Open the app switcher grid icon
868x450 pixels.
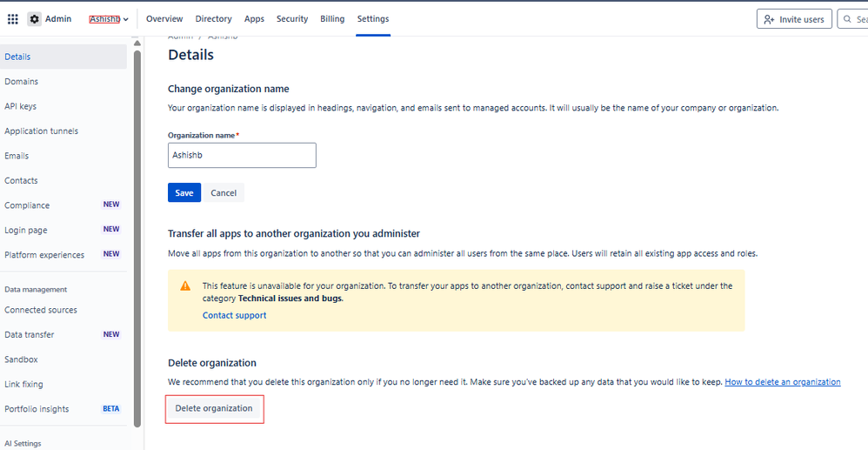[13, 19]
